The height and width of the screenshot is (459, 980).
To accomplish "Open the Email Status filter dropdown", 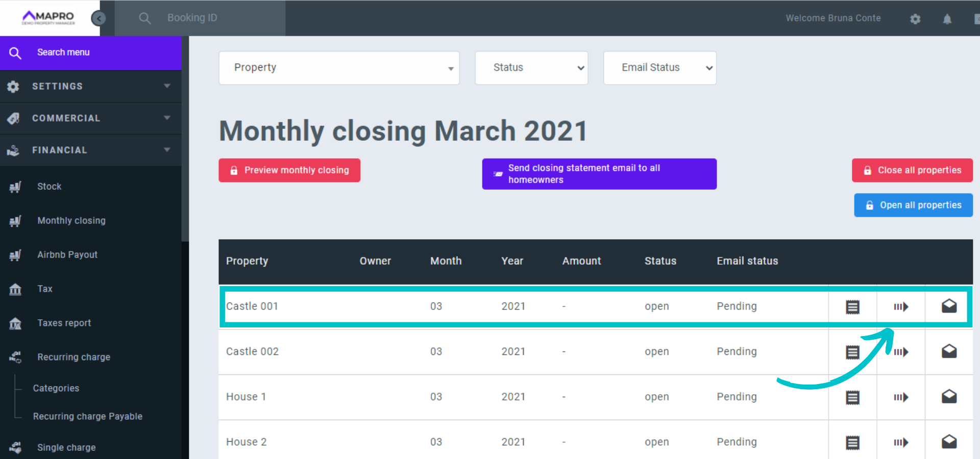I will (x=659, y=68).
